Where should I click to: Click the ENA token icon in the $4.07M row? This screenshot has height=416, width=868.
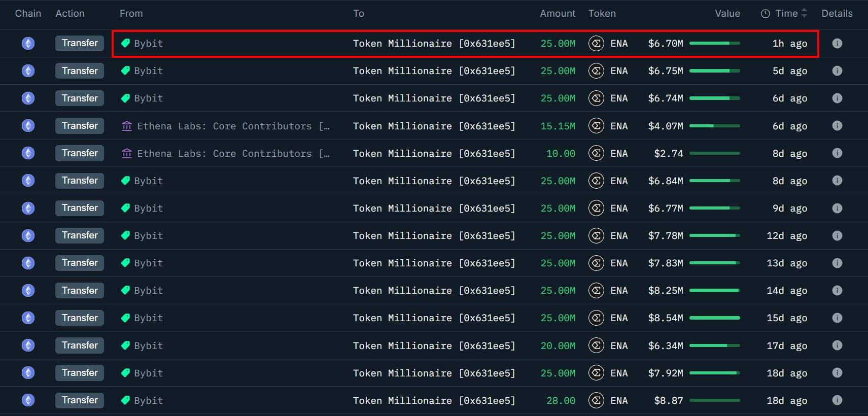pos(596,126)
